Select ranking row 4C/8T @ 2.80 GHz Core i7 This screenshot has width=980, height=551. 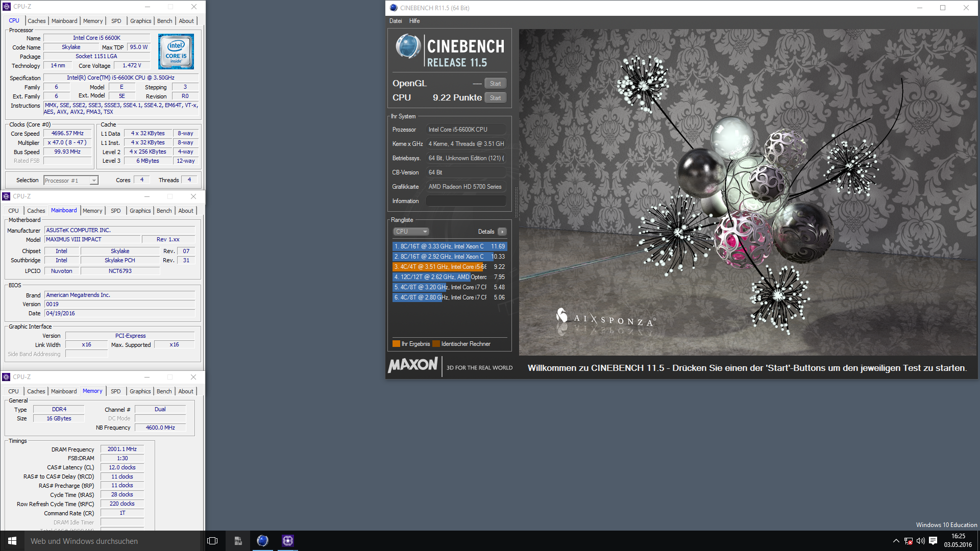pyautogui.click(x=449, y=297)
